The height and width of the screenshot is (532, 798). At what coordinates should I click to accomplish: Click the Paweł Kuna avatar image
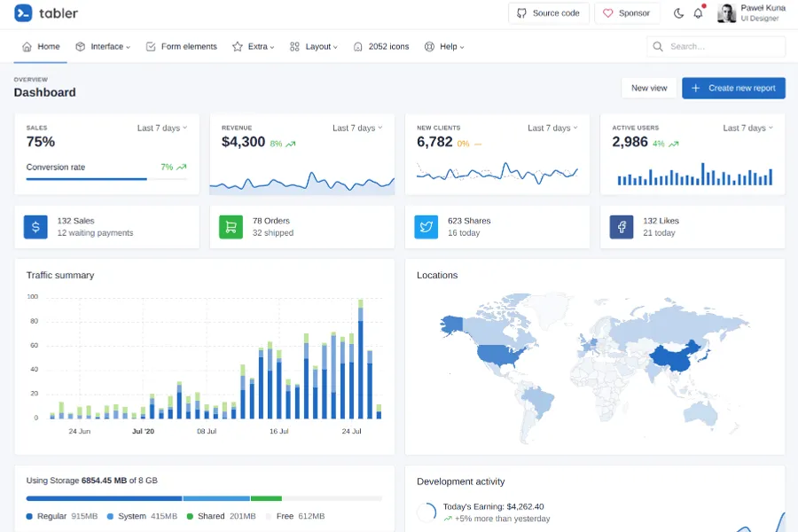coord(726,13)
